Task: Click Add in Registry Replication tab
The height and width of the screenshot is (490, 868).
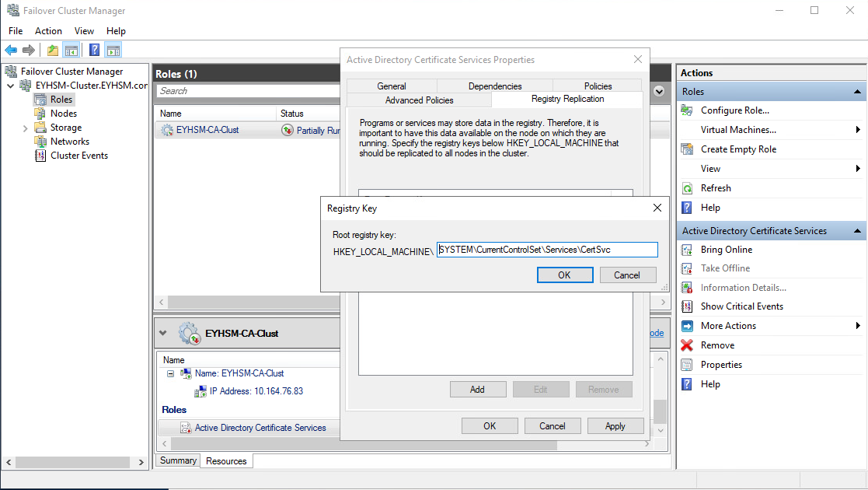Action: pos(478,390)
